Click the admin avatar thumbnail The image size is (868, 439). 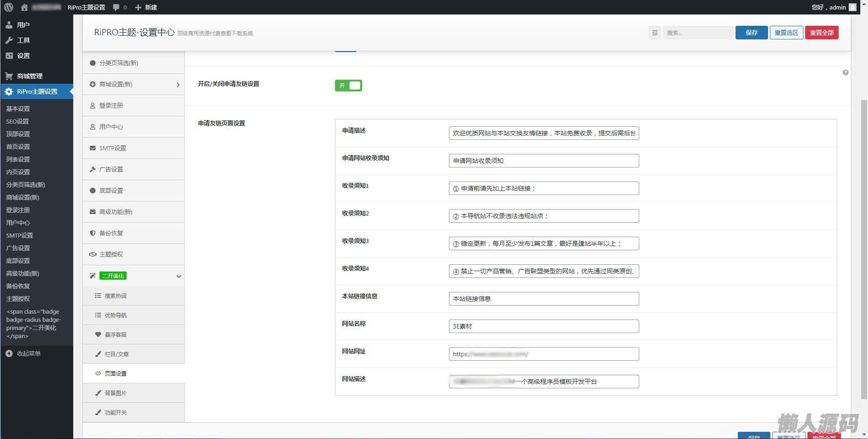[x=853, y=7]
